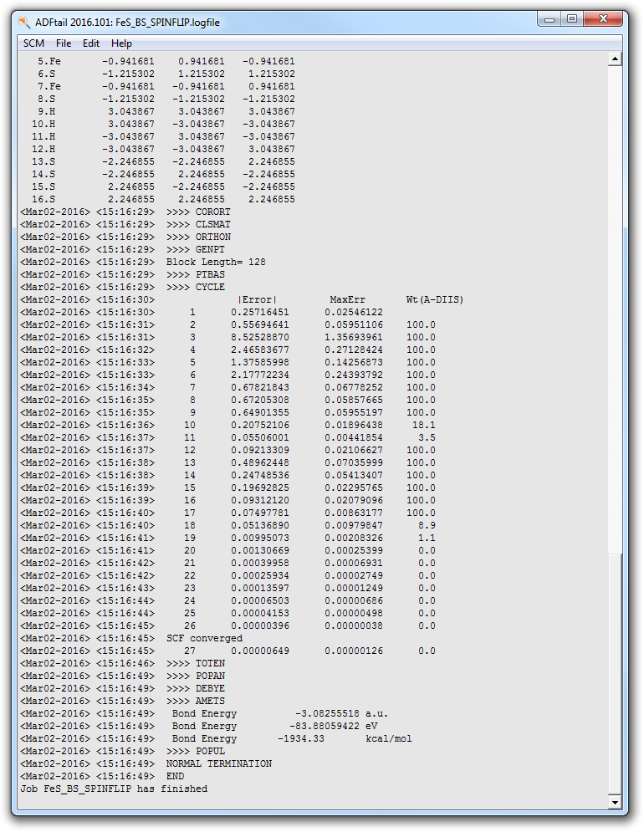This screenshot has height=832, width=644.
Task: Click the atom row '9.H'
Action: tap(166, 111)
